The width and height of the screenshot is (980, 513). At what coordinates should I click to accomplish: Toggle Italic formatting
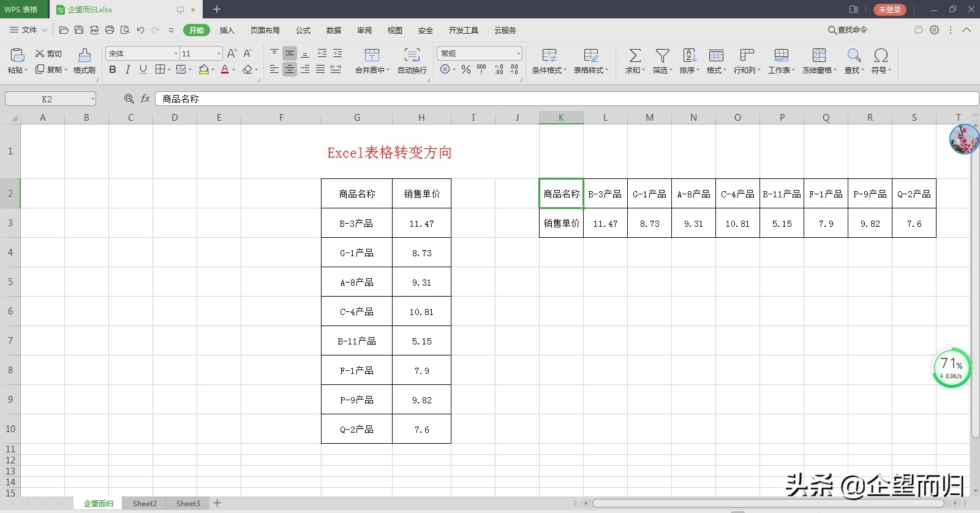127,69
